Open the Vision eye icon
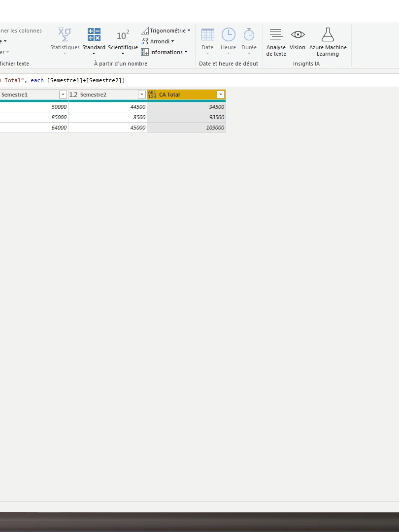Viewport: 399px width, 532px height. (x=298, y=34)
